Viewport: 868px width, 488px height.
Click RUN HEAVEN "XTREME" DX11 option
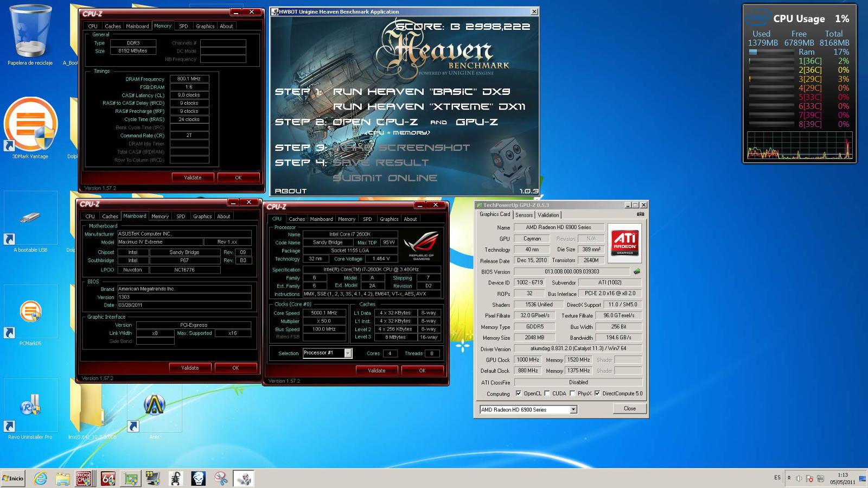429,106
